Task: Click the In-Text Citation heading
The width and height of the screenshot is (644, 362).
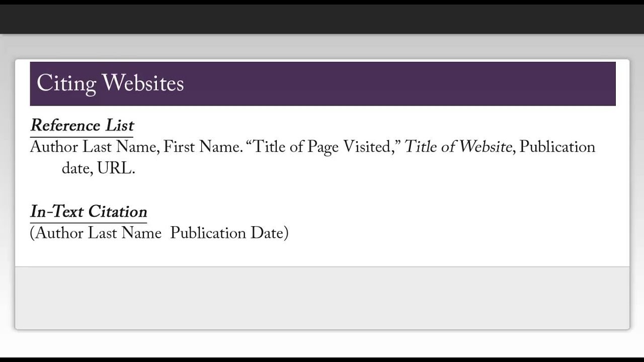Action: click(x=89, y=212)
